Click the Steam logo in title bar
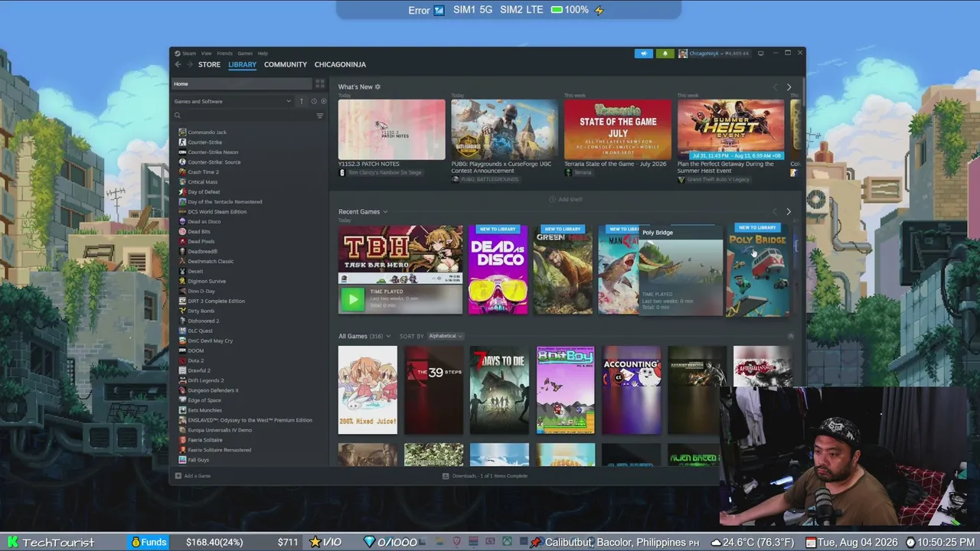Image resolution: width=980 pixels, height=551 pixels. (x=177, y=54)
